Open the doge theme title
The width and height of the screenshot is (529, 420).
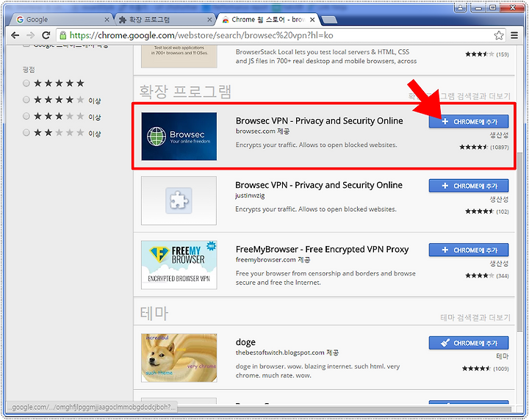pyautogui.click(x=245, y=342)
